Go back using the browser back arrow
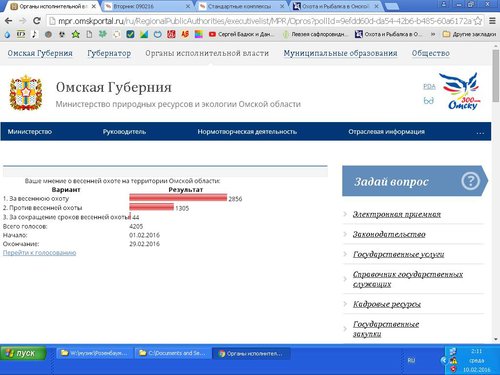This screenshot has width=500, height=375. click(9, 21)
